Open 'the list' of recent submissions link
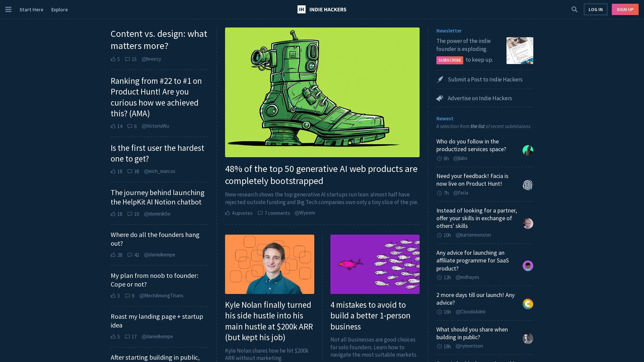644x362 pixels. (477, 126)
